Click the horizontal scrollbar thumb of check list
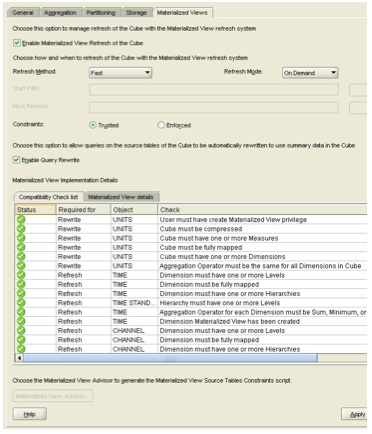The image size is (372, 434). tap(170, 358)
